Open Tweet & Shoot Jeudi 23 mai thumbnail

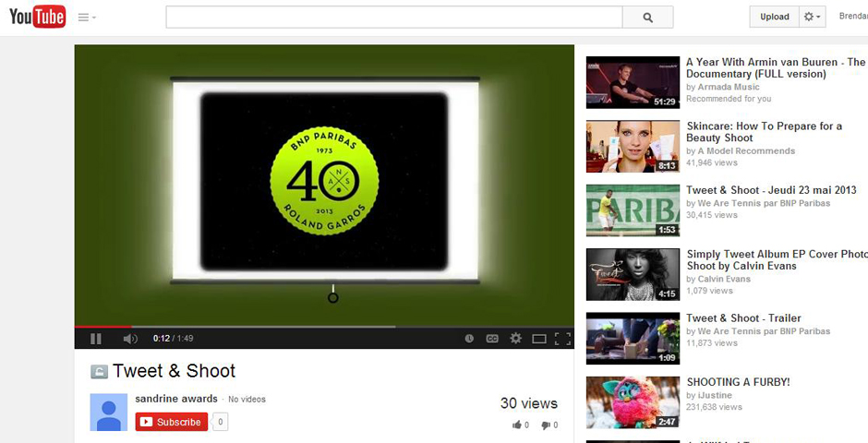[633, 210]
